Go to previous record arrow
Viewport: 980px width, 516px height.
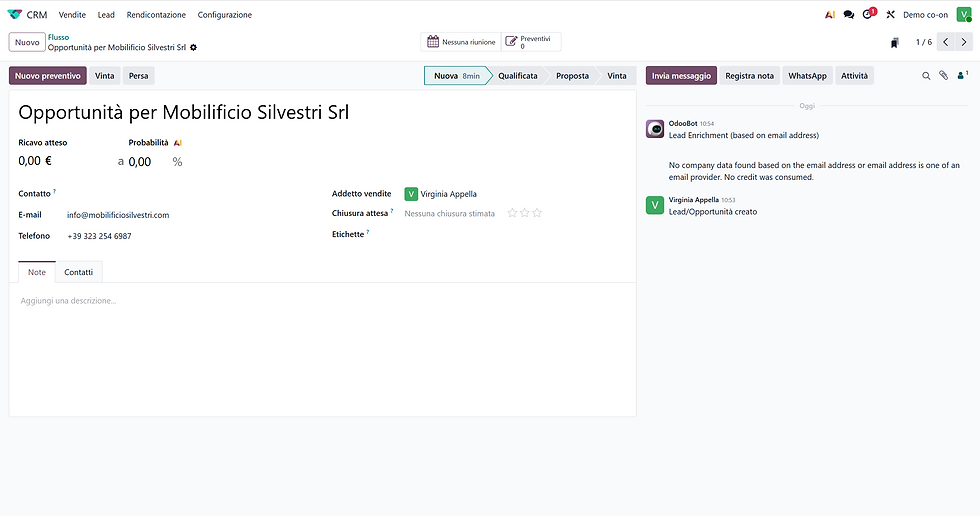(x=946, y=42)
